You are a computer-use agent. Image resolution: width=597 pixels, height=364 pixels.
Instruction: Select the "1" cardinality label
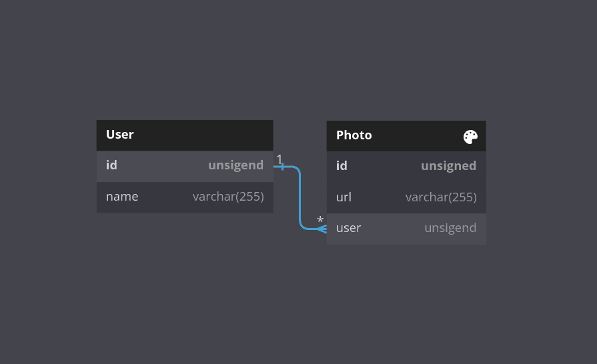[279, 159]
